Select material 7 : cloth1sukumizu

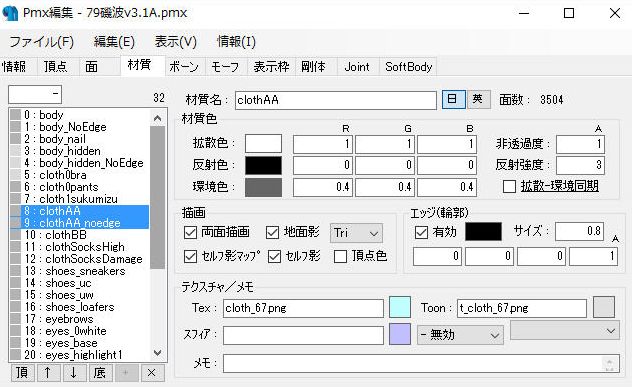pos(79,199)
